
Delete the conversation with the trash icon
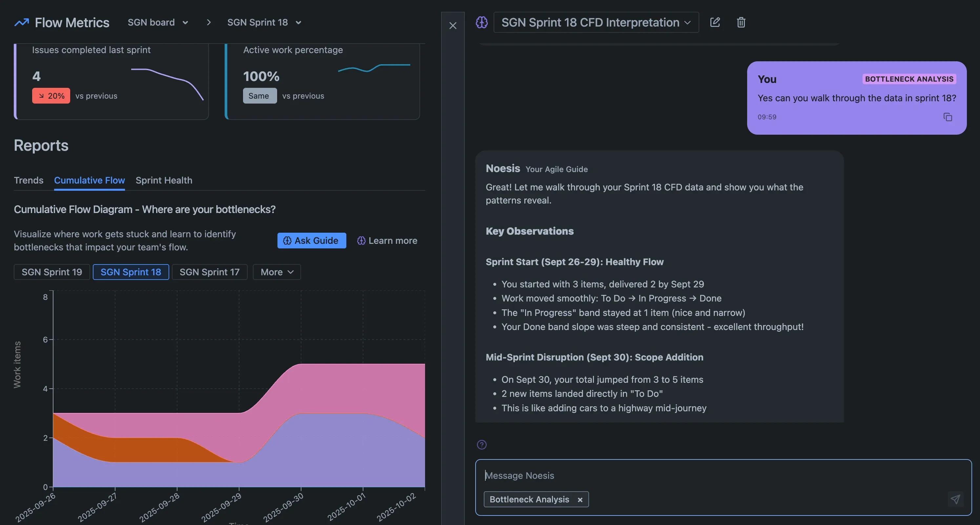point(741,22)
